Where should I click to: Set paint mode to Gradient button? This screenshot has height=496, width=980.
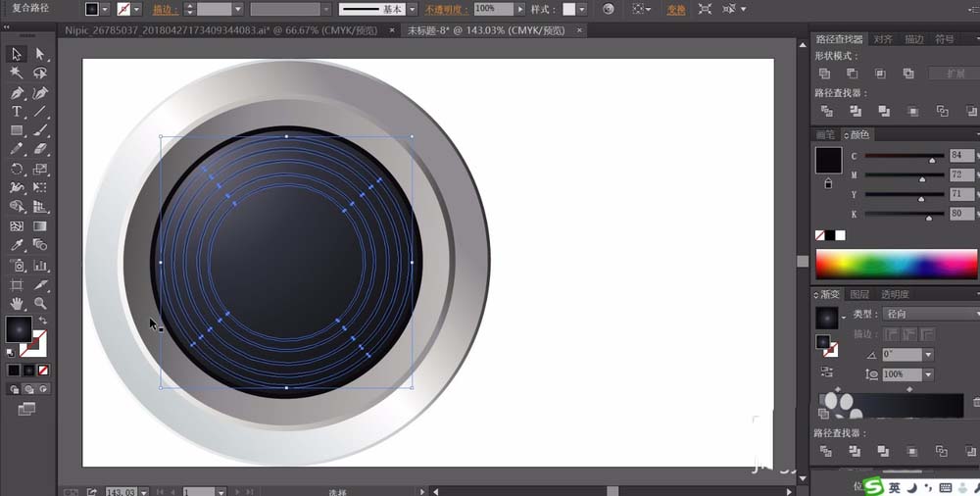(28, 371)
